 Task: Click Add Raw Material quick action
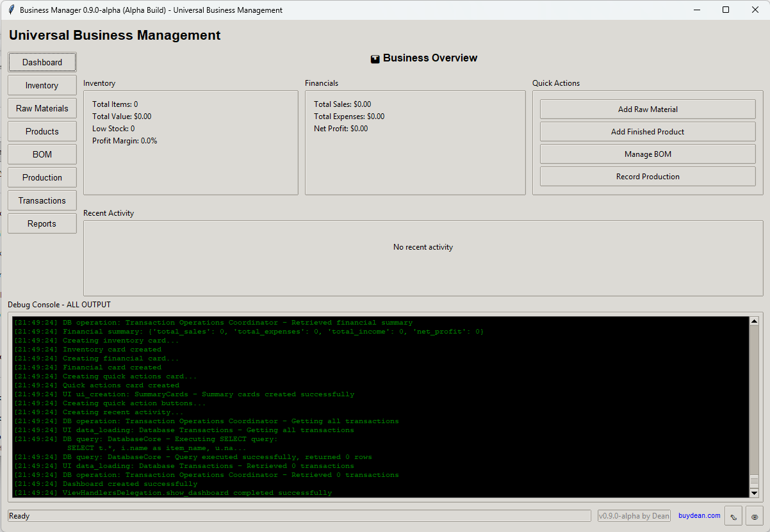[x=648, y=109]
